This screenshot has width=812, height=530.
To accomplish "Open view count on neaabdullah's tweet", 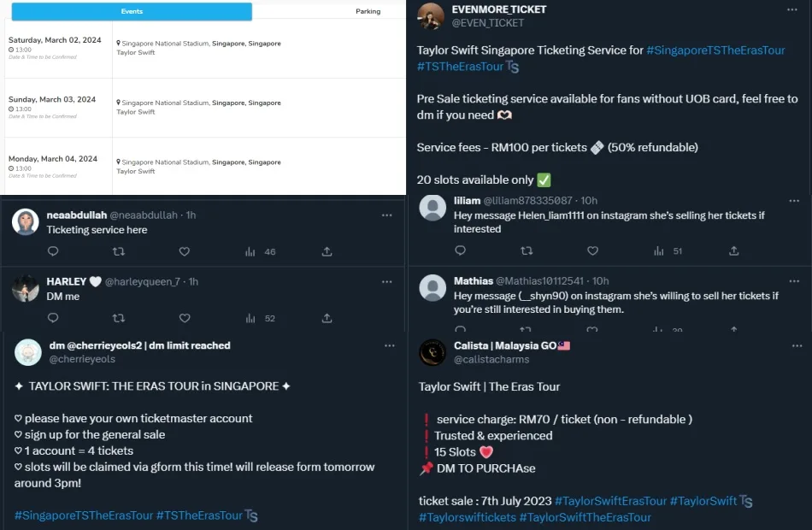I will point(259,251).
